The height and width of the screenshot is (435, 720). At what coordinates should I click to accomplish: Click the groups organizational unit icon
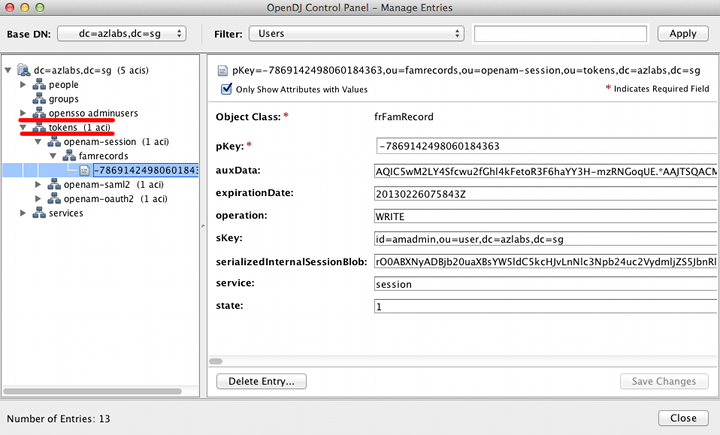pyautogui.click(x=39, y=99)
